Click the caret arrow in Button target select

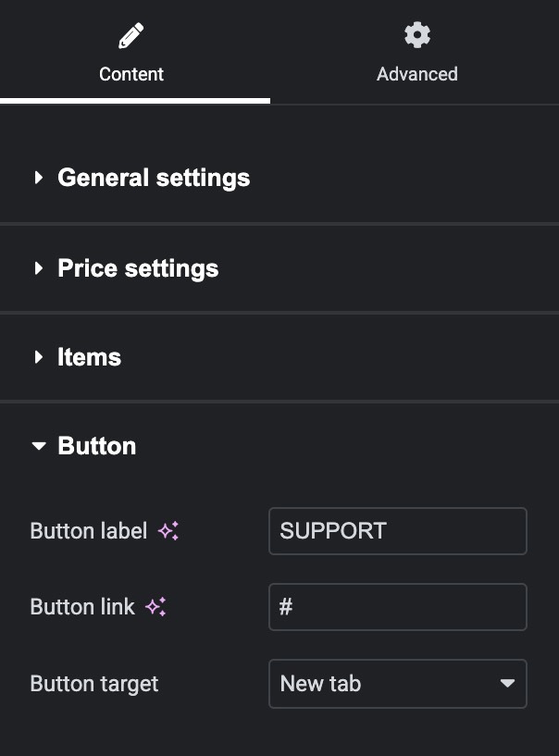coord(507,684)
